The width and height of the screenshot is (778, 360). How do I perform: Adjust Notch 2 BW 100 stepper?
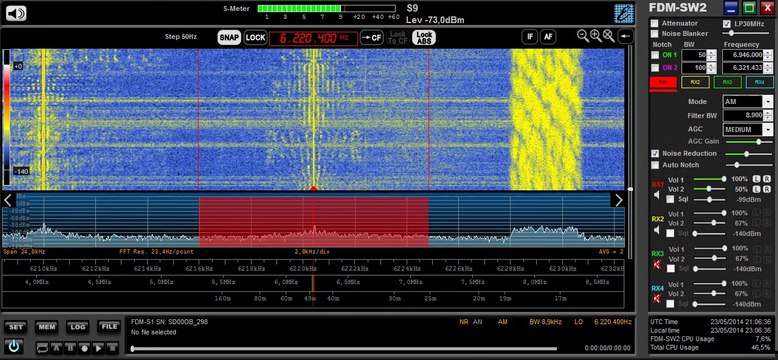coord(712,67)
